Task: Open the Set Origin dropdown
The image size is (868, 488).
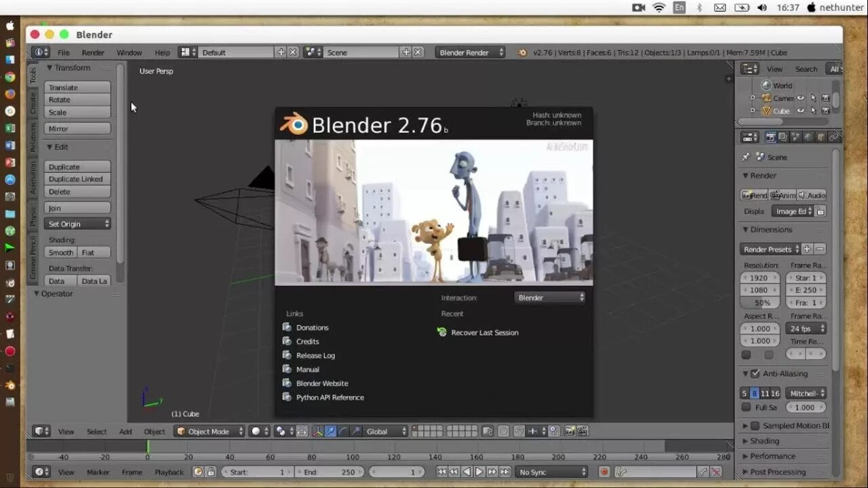Action: click(77, 224)
